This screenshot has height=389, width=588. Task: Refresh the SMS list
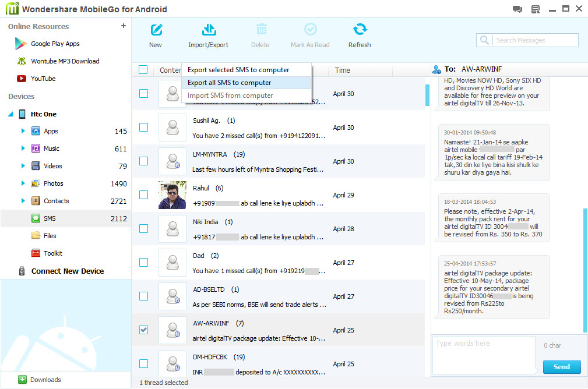[x=360, y=36]
